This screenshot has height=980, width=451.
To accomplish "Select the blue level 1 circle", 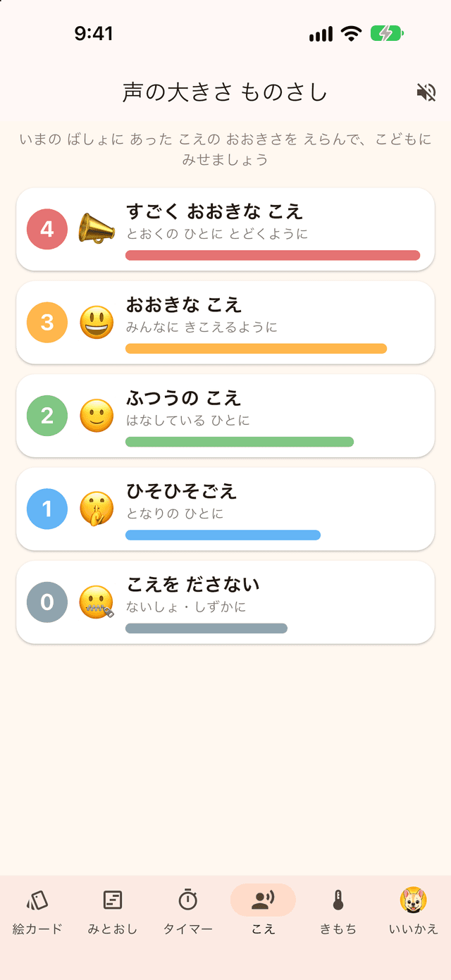I will tap(47, 509).
